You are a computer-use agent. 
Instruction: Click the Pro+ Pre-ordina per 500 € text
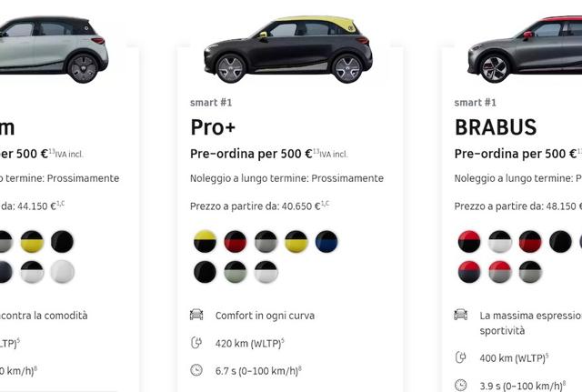251,154
